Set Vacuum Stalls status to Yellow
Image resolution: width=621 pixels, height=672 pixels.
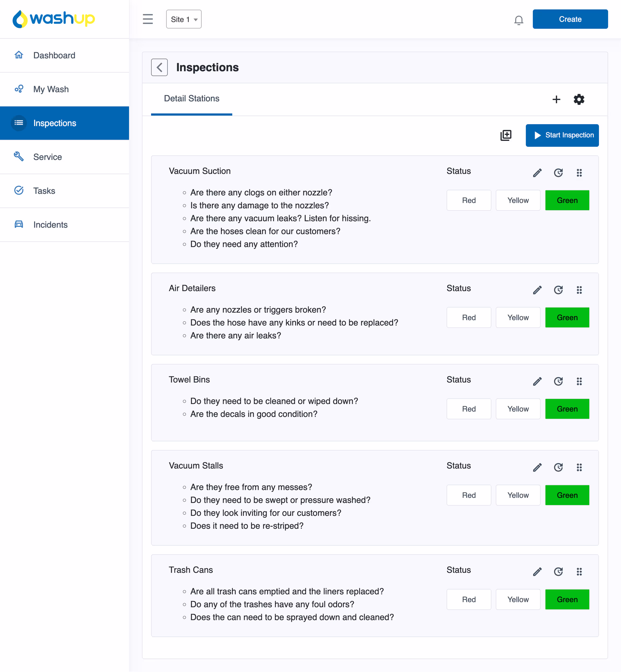pos(518,495)
